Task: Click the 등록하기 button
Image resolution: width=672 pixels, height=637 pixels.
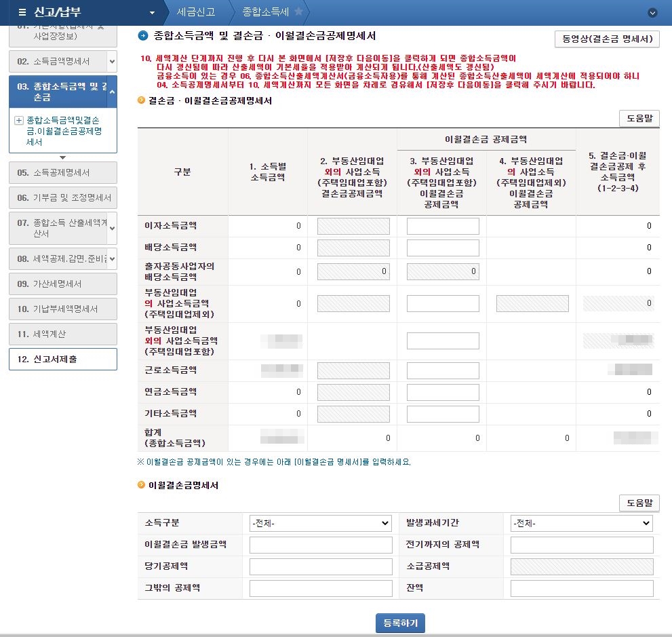Action: (x=400, y=623)
